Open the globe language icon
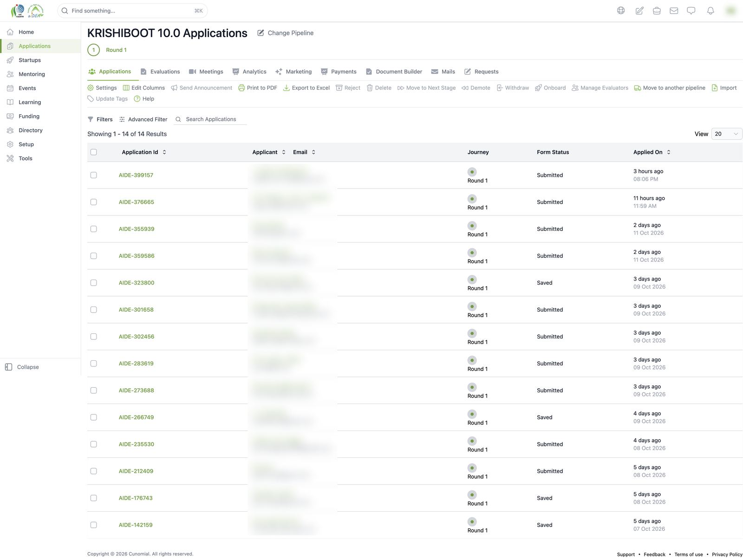The image size is (743, 560). click(621, 11)
